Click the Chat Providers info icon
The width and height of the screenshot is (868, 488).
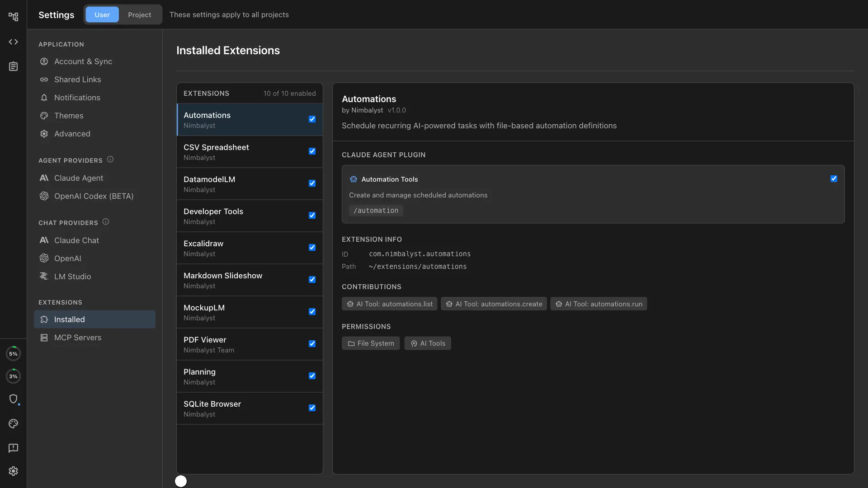coord(106,221)
